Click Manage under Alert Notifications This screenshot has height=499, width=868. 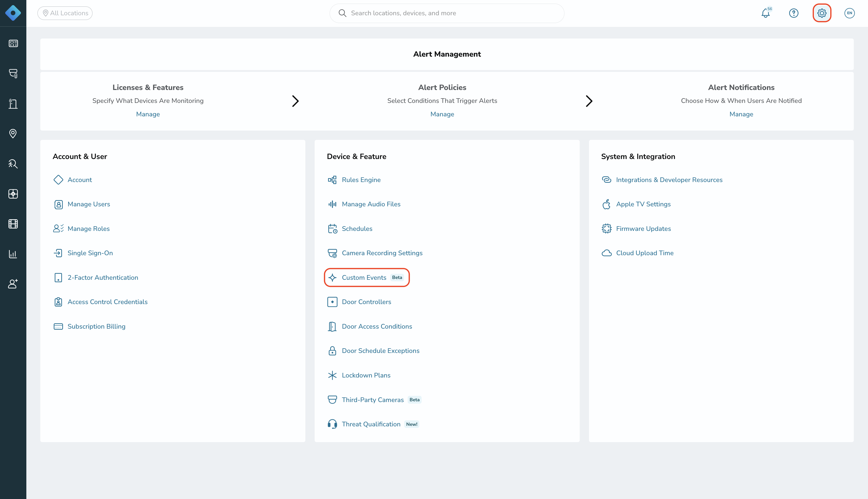click(741, 114)
